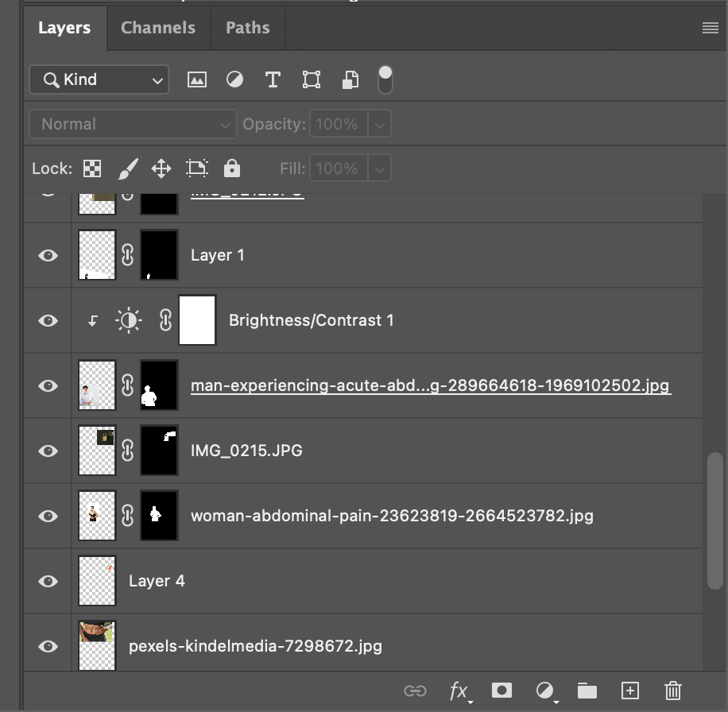Screen dimensions: 728x712
Task: Hide the IMG_0215.JPG layer
Action: pos(48,451)
